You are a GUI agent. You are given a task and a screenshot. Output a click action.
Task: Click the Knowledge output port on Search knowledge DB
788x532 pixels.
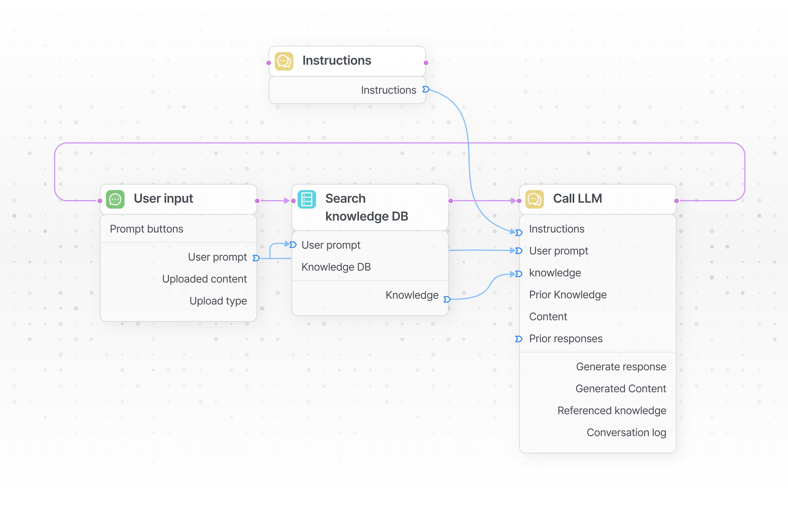447,299
